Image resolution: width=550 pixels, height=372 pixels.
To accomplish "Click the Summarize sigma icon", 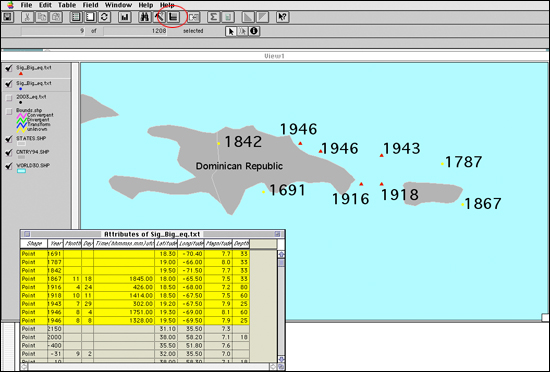I will point(213,17).
